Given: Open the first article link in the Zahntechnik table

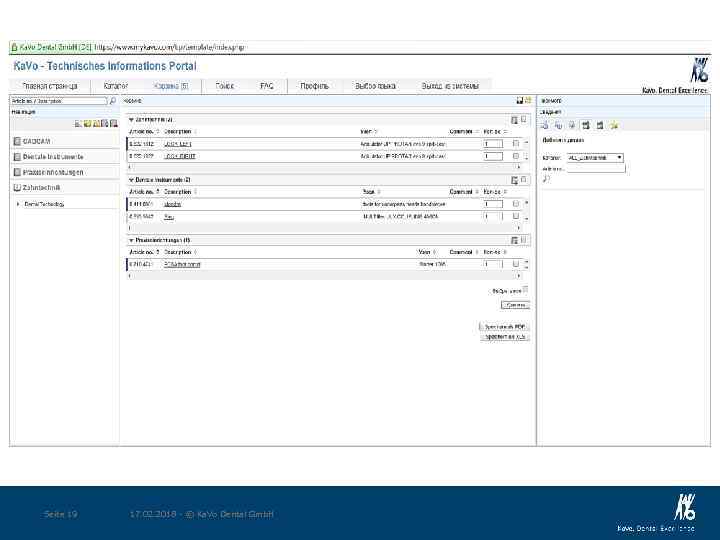Looking at the screenshot, I should pyautogui.click(x=178, y=144).
